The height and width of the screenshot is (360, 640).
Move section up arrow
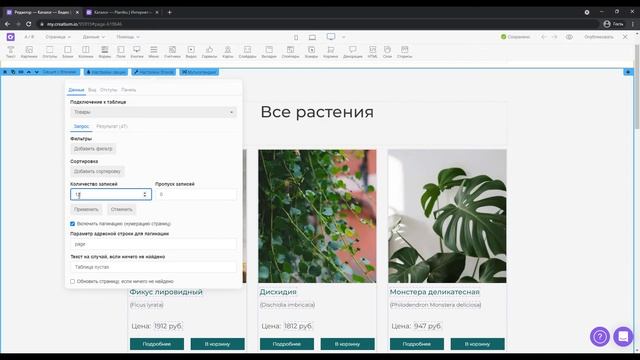tap(29, 72)
